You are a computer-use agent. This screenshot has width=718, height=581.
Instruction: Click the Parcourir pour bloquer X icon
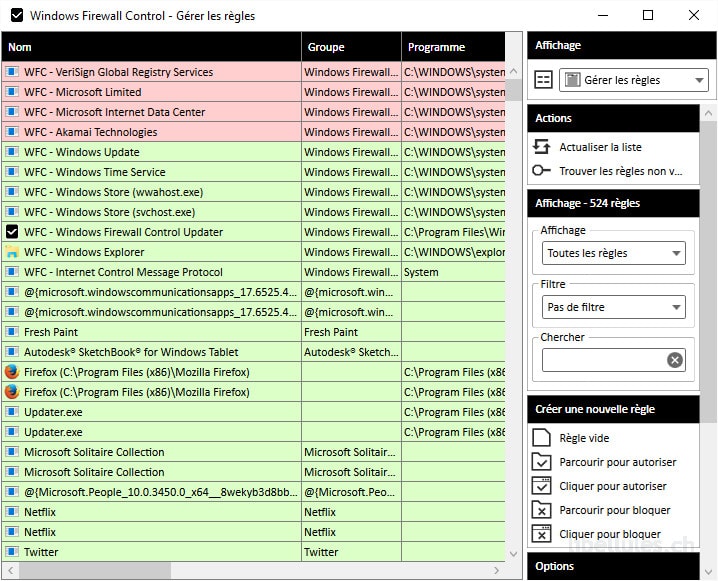click(x=541, y=510)
